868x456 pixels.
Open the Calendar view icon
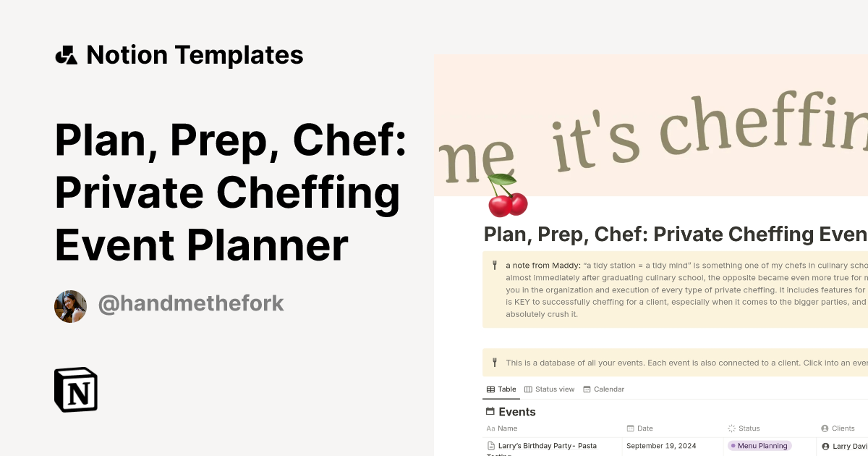coord(586,389)
